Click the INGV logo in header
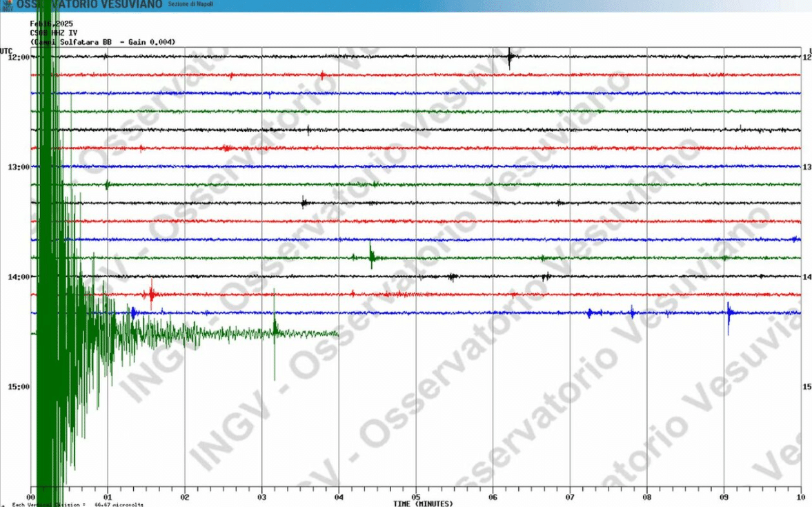 coord(7,5)
